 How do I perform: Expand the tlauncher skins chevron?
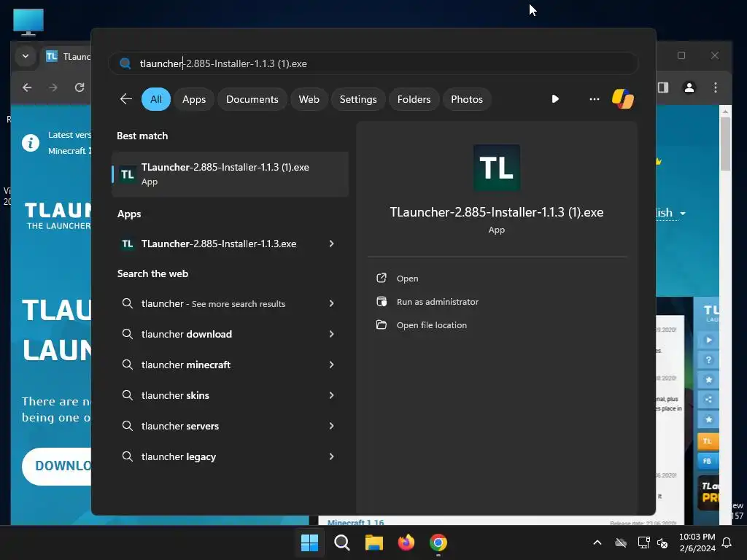coord(332,395)
